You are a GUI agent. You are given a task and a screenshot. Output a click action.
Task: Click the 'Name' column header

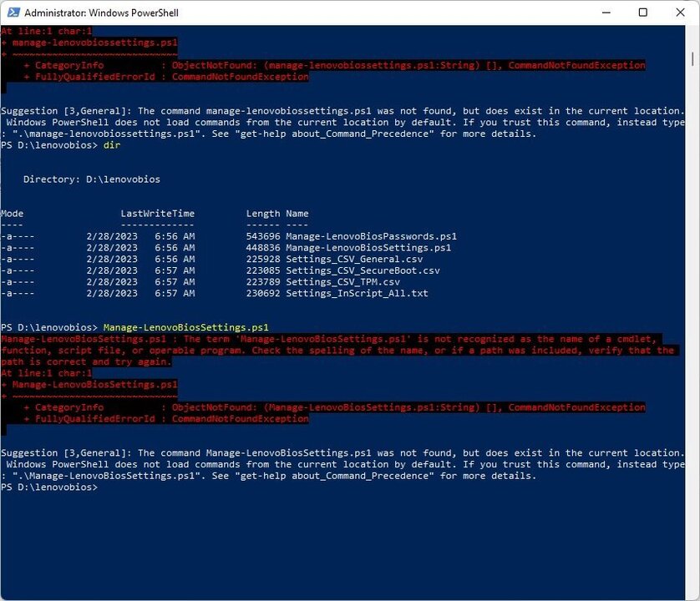pyautogui.click(x=297, y=214)
